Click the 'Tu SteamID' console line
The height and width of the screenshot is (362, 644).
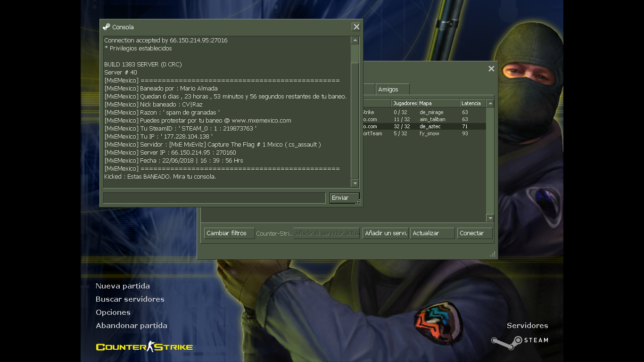click(x=180, y=129)
